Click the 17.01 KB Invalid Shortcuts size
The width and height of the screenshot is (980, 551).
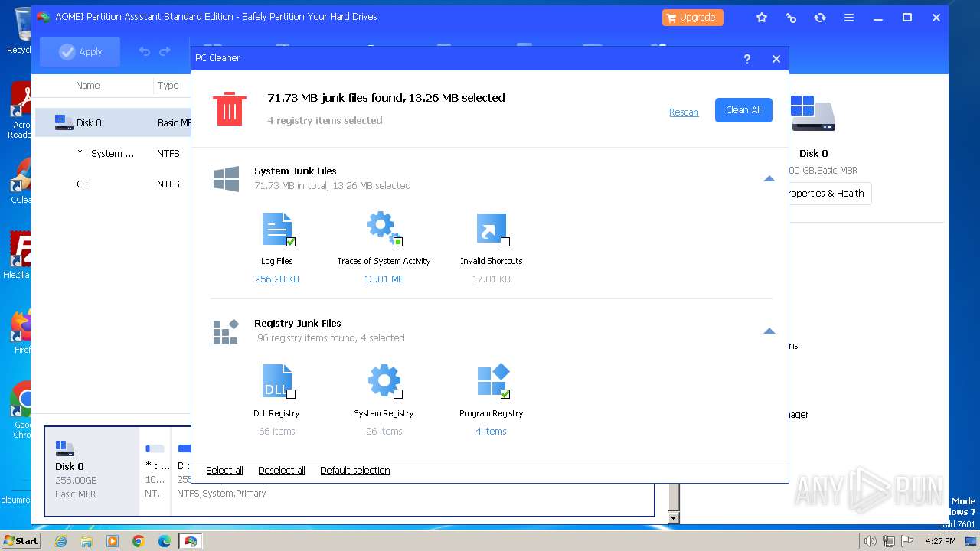pos(492,279)
